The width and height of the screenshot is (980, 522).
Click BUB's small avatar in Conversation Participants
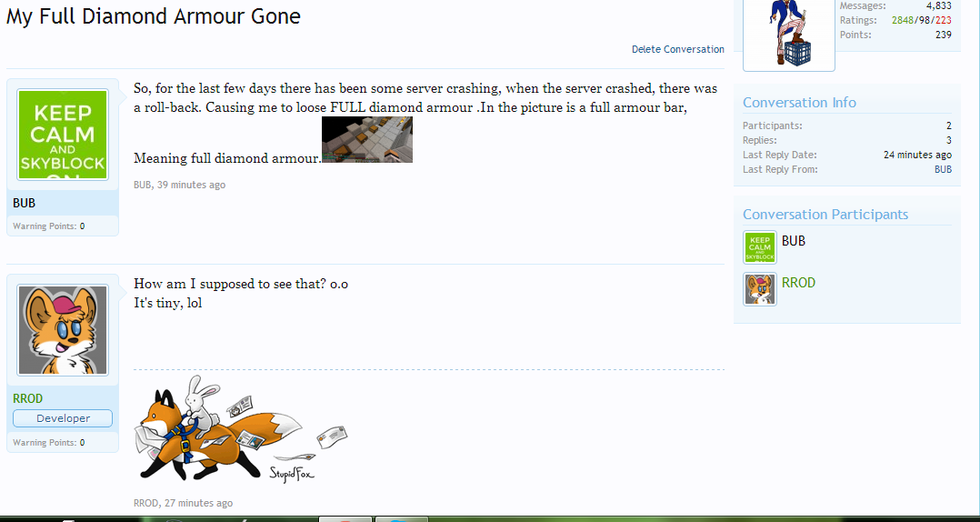(759, 247)
